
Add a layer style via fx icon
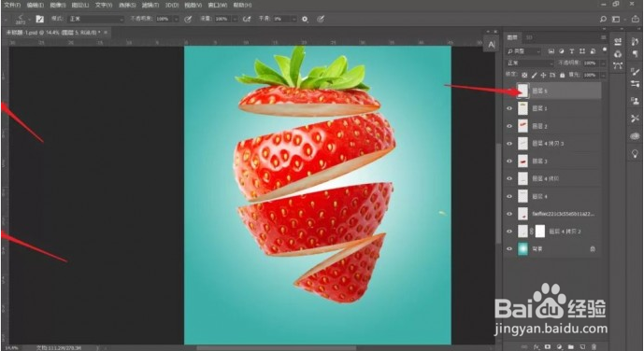(x=537, y=347)
